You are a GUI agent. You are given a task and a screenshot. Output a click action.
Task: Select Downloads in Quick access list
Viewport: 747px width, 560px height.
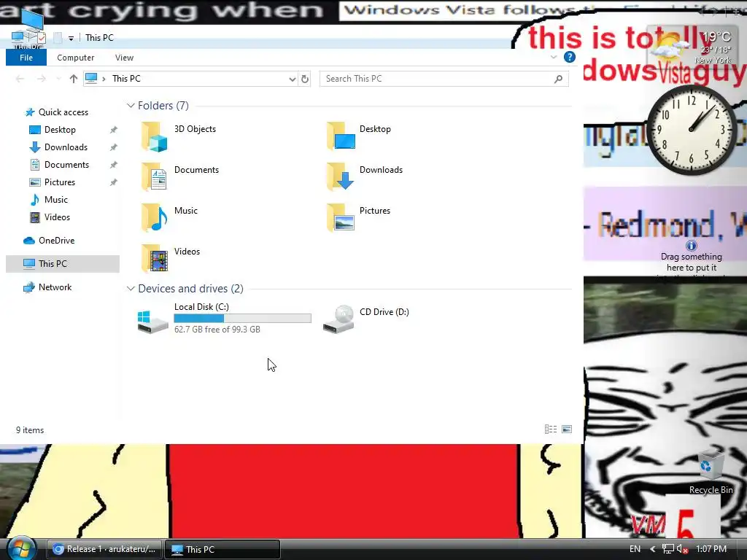click(66, 147)
